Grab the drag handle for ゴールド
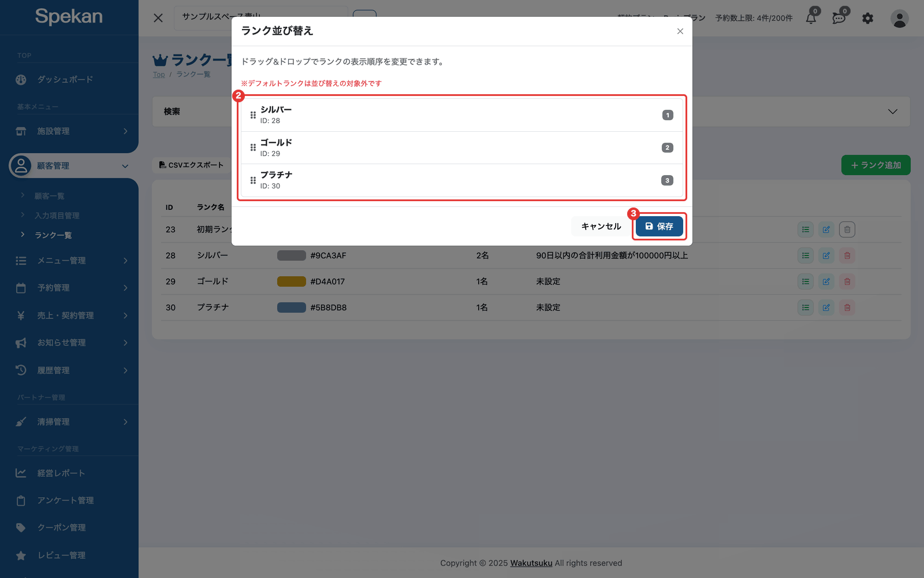Viewport: 924px width, 578px height. (x=253, y=147)
